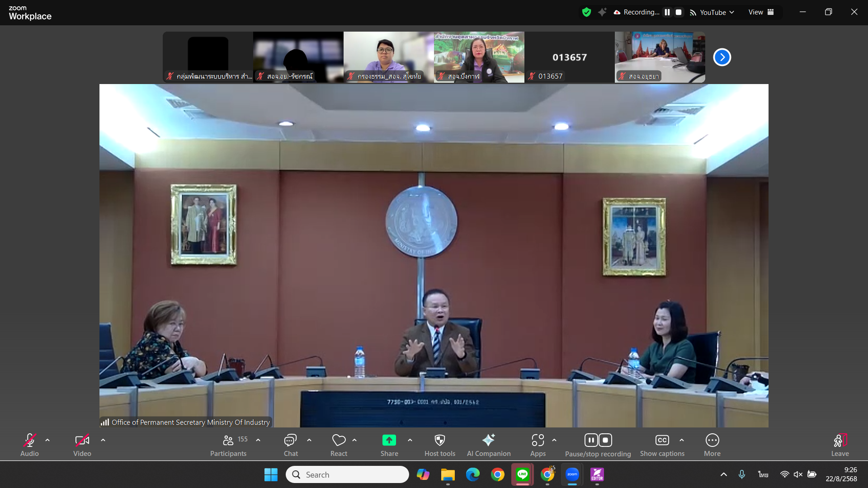Open the Participants panel
868x488 pixels.
[228, 445]
